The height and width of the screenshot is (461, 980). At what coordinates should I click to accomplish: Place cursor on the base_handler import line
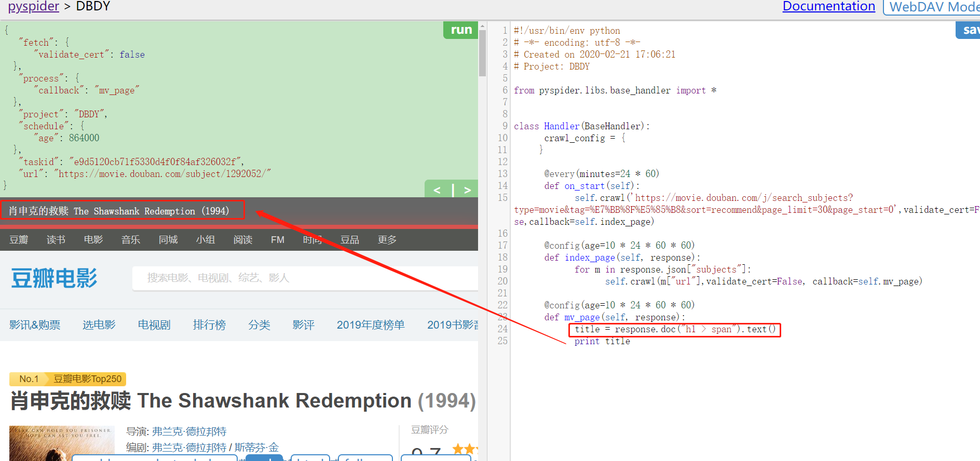[x=615, y=90]
